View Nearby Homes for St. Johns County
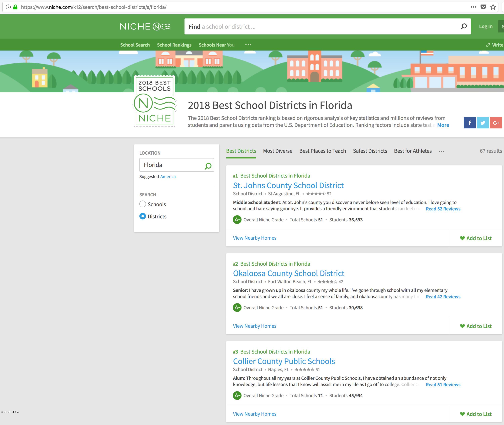This screenshot has height=425, width=504. pos(254,238)
